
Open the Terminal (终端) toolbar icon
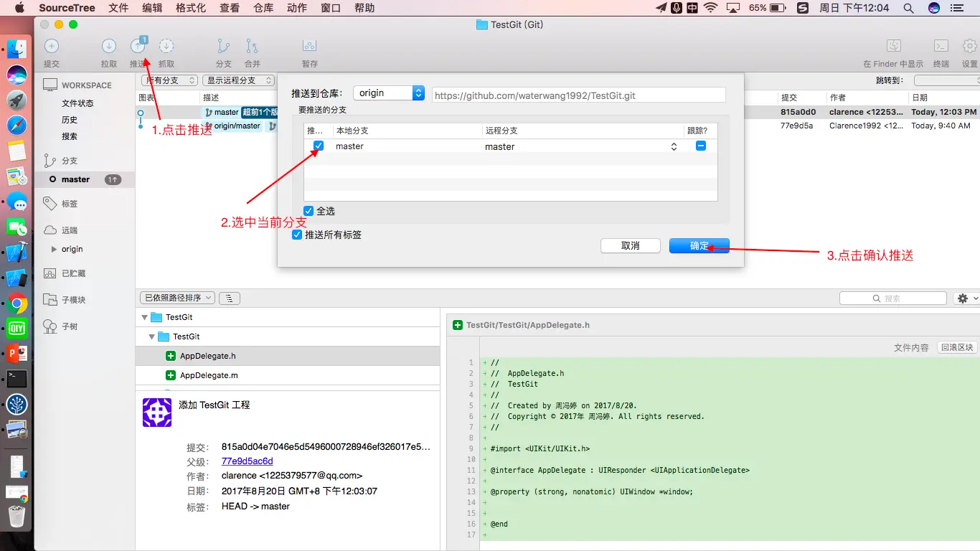pos(942,47)
